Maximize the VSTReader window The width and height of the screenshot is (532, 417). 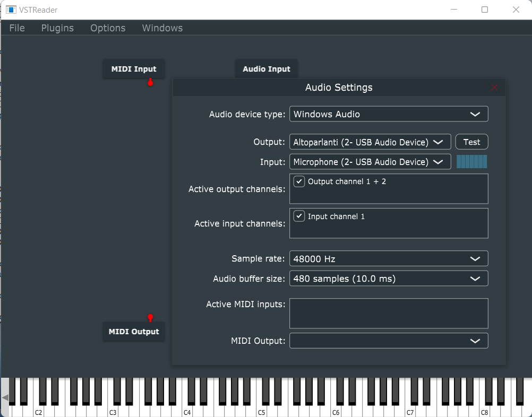click(x=485, y=10)
